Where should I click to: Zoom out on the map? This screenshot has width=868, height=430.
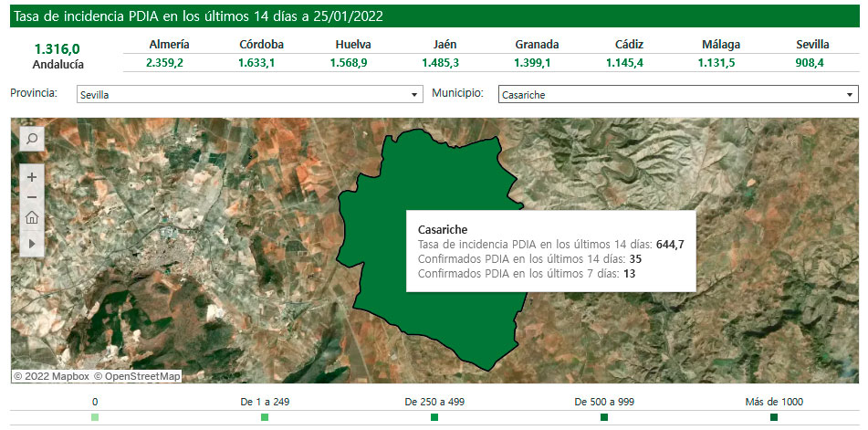click(x=32, y=197)
